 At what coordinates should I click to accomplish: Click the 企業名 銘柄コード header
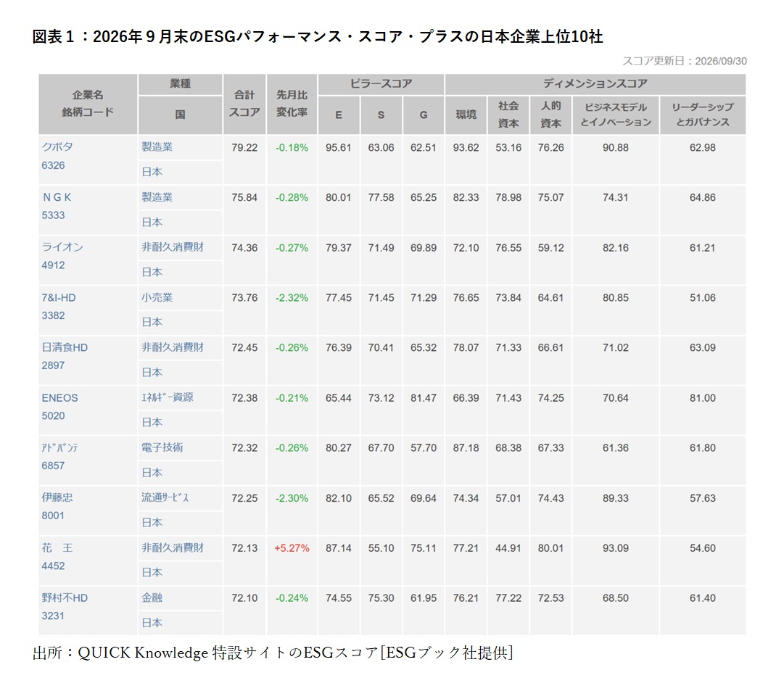click(x=88, y=104)
